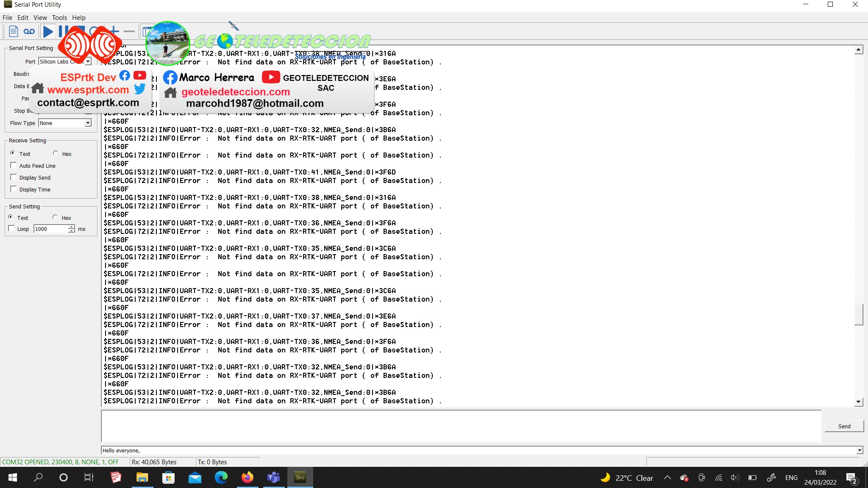The width and height of the screenshot is (868, 488).
Task: Click the gray minus toolbar icon
Action: click(x=129, y=31)
